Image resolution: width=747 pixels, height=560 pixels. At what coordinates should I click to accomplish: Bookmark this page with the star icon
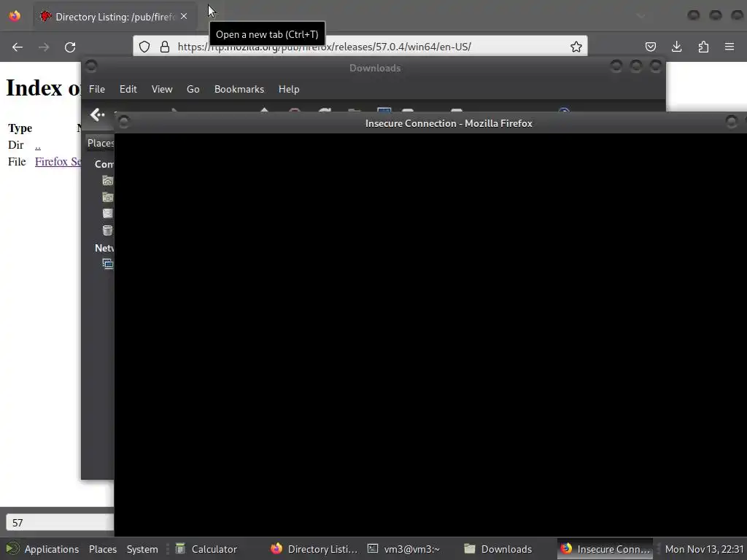coord(576,47)
